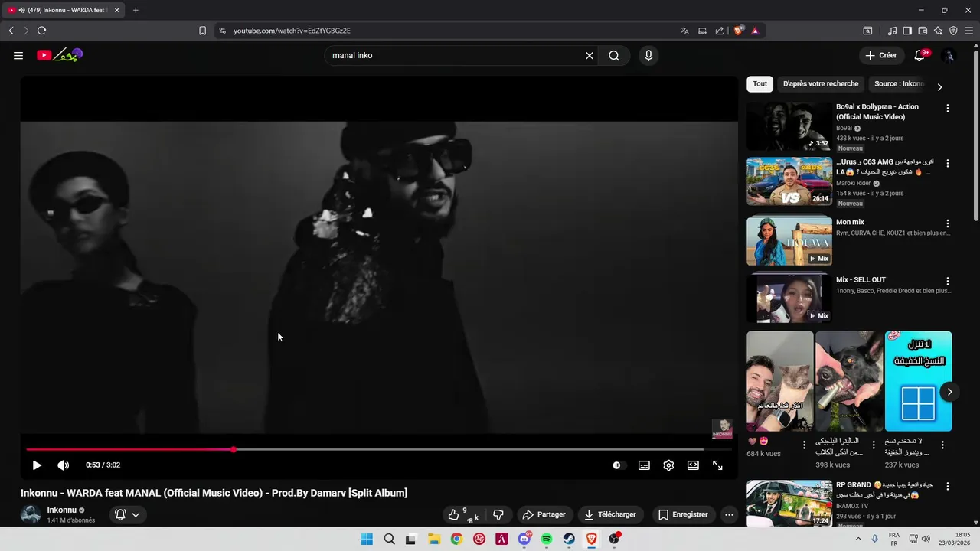
Task: Open Bo9al x Dollypran Action video
Action: 789,126
